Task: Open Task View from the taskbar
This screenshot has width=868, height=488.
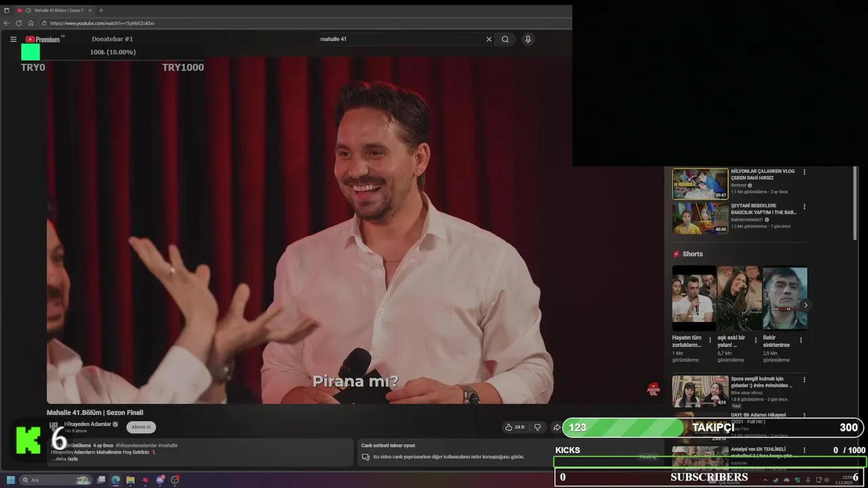Action: click(101, 480)
